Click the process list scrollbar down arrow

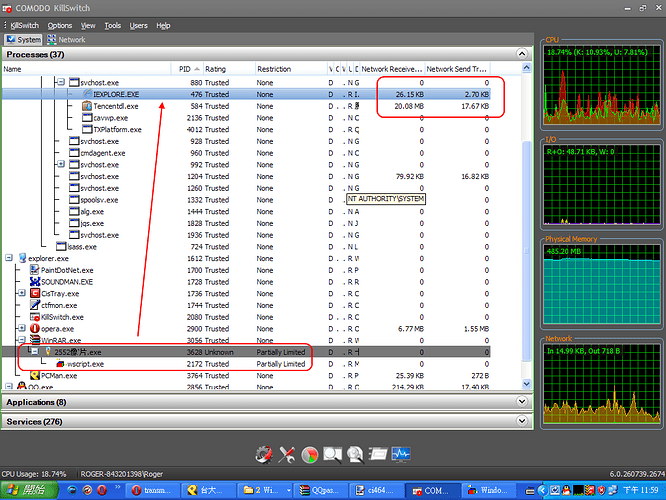pyautogui.click(x=527, y=384)
